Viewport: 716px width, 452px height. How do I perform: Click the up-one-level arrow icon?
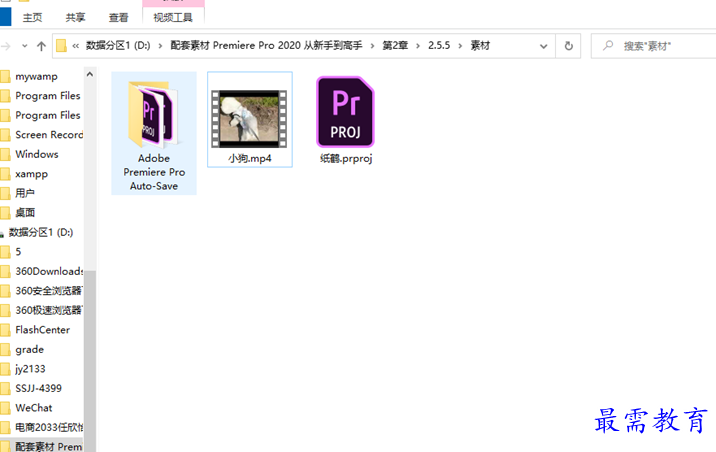pos(41,46)
